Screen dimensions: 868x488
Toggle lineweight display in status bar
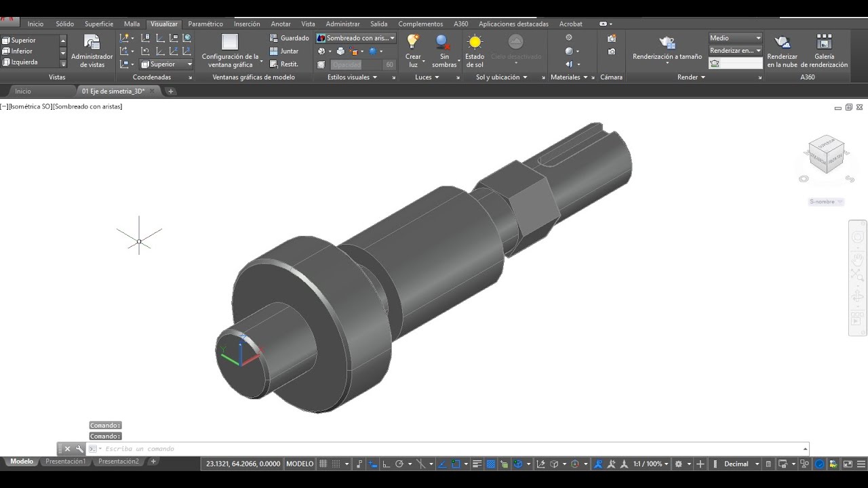477,464
